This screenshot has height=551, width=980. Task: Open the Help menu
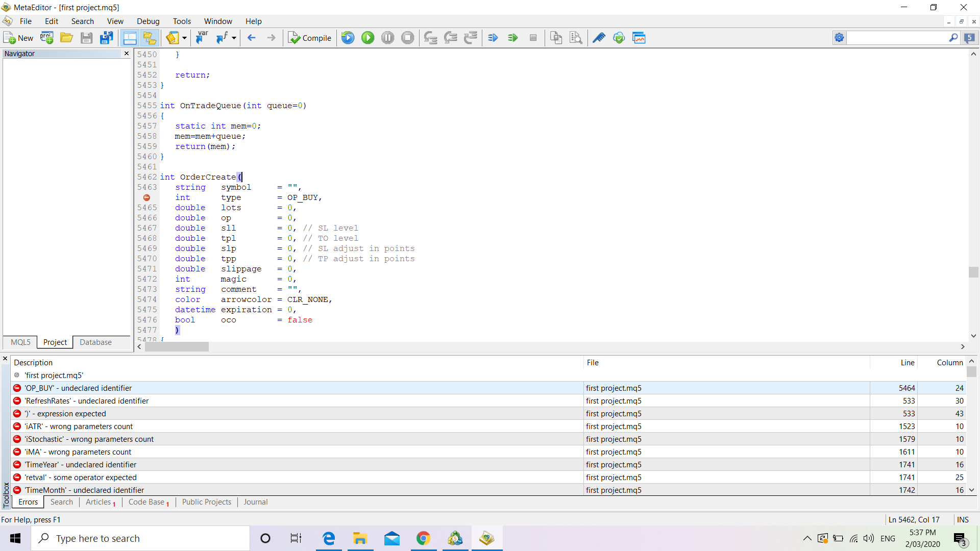click(254, 21)
